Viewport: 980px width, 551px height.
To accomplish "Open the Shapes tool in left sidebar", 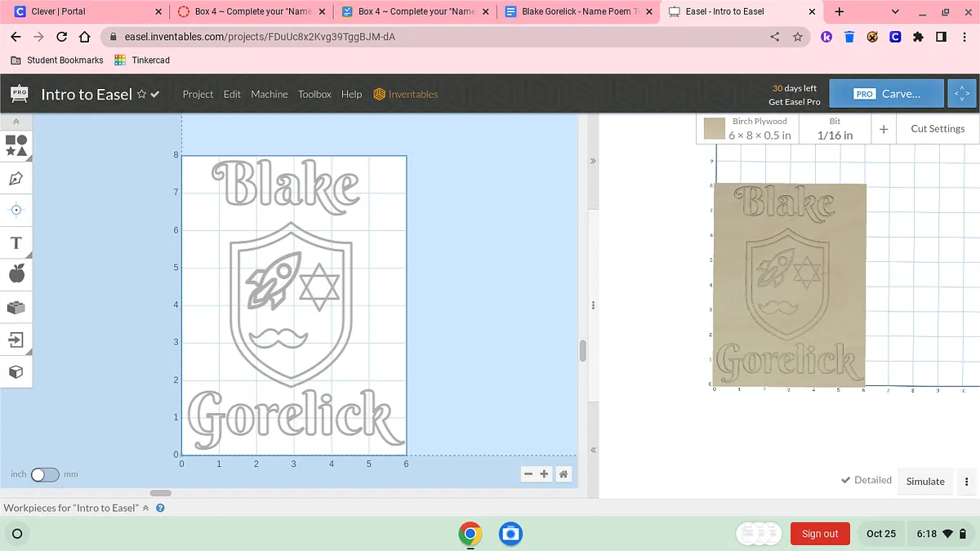I will coord(16,145).
